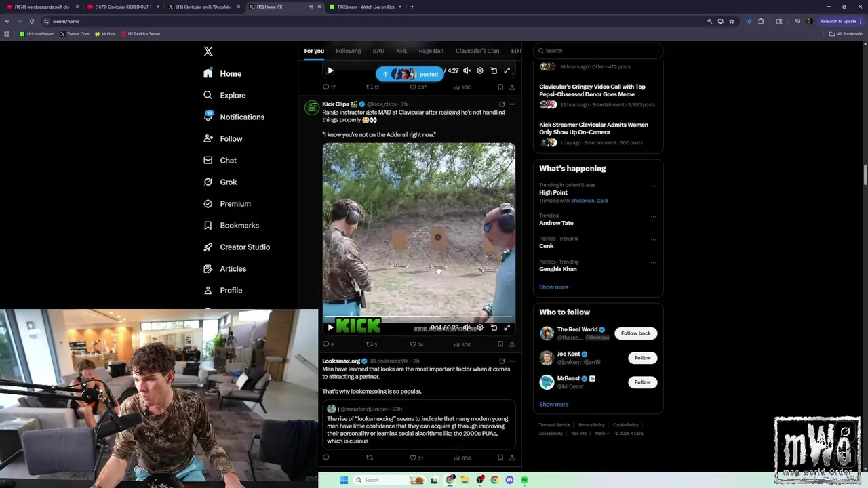The width and height of the screenshot is (868, 488).
Task: Mute the Kick Clips video
Action: pyautogui.click(x=467, y=327)
